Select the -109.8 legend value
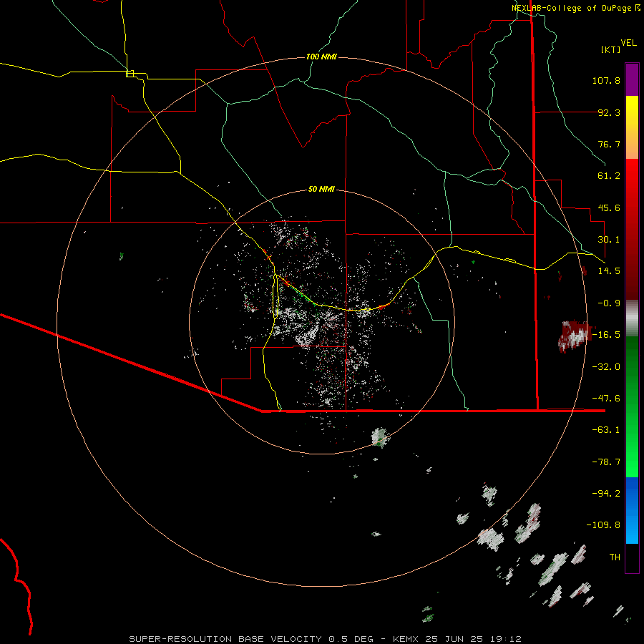The image size is (644, 644). pos(603,525)
